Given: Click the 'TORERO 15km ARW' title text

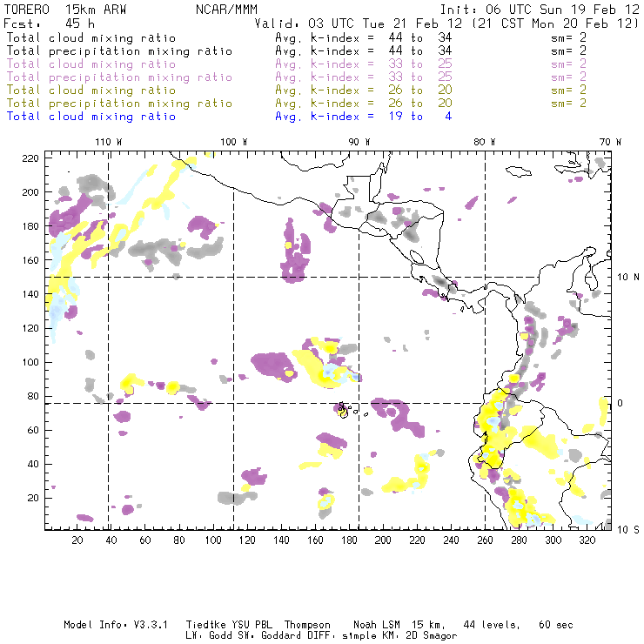Looking at the screenshot, I should coord(65,10).
